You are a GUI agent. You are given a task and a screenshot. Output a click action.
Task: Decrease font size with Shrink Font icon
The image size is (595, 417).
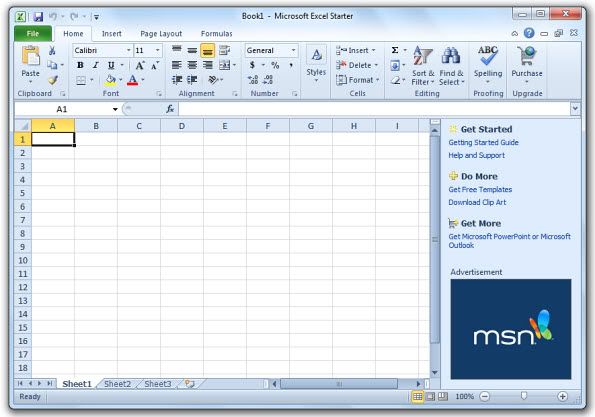tap(155, 65)
